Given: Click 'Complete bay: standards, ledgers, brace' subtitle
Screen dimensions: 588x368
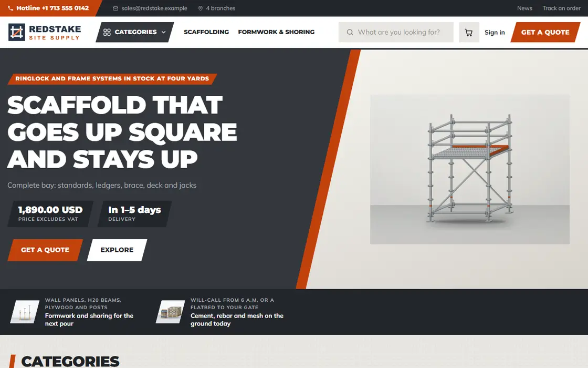Looking at the screenshot, I should (x=102, y=185).
